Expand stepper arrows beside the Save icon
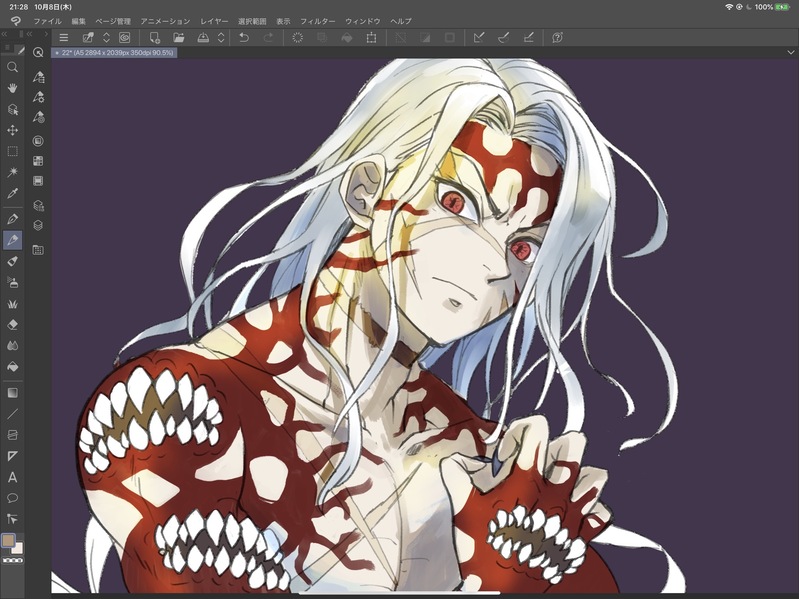Screen dimensions: 799x599 (x=221, y=38)
